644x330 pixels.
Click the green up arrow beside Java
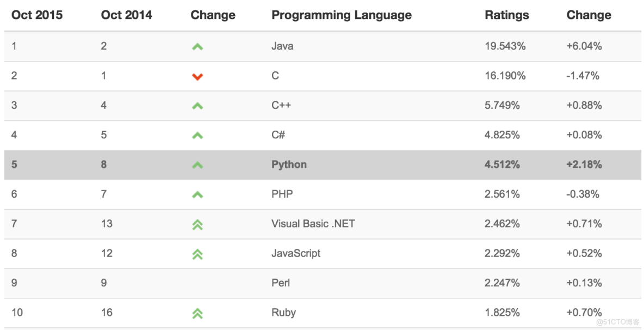coord(198,46)
